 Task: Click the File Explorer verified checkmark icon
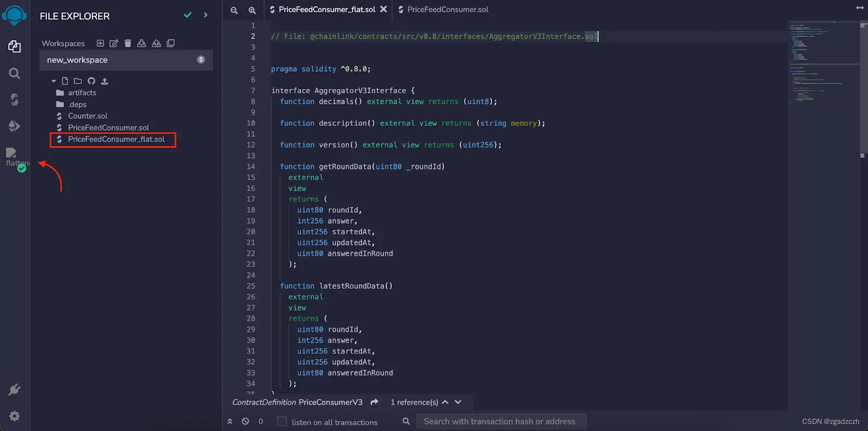188,15
